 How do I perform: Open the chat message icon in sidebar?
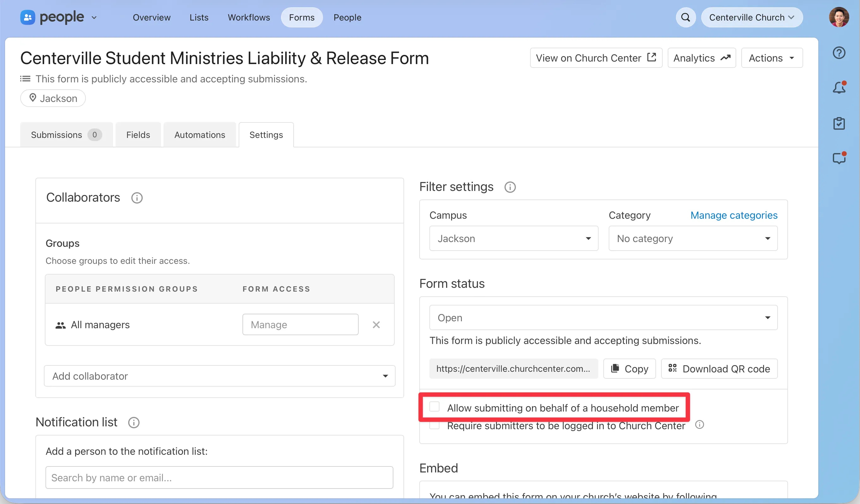point(839,158)
